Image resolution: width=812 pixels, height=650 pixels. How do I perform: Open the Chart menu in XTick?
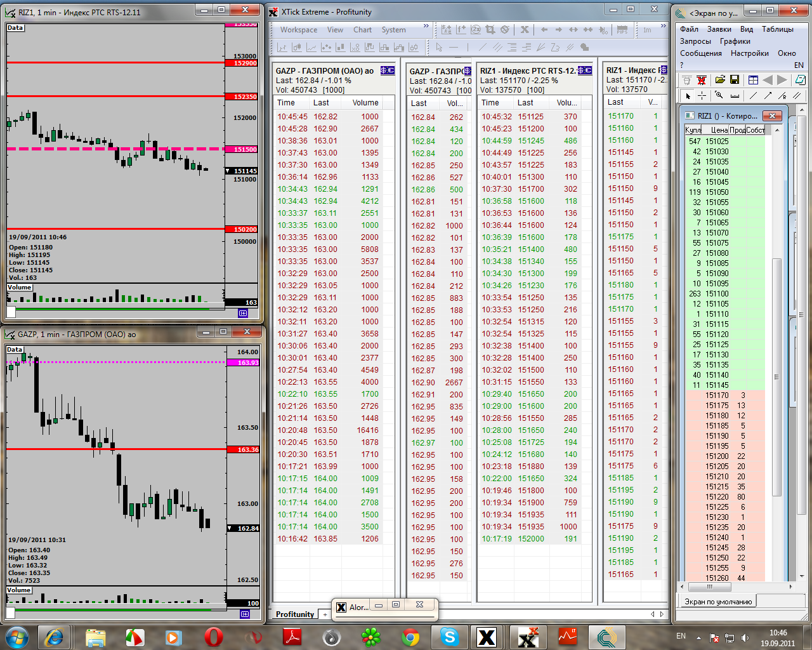pyautogui.click(x=363, y=30)
